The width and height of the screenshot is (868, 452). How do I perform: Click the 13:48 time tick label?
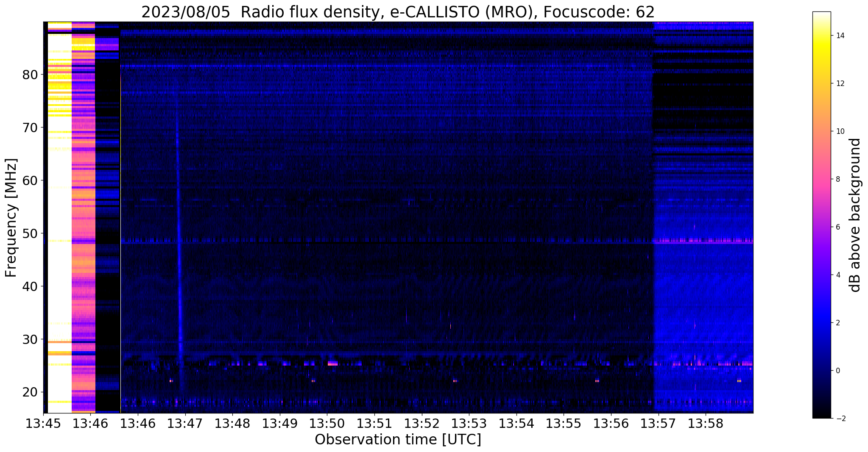click(x=232, y=423)
